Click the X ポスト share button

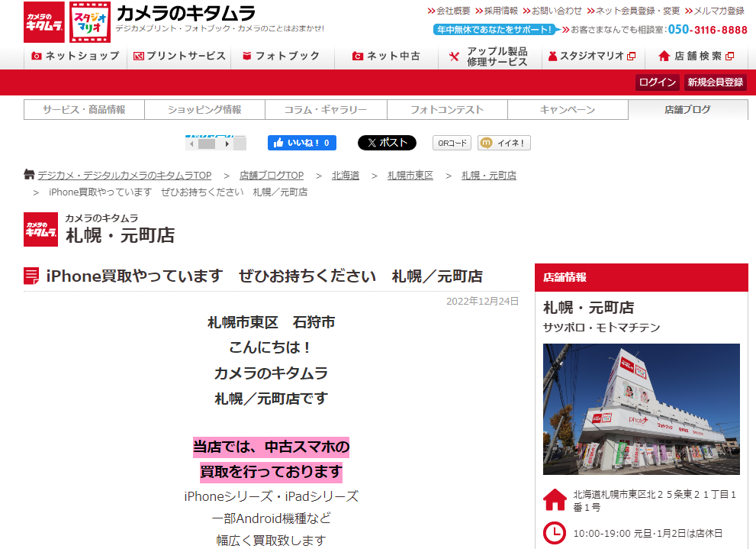387,143
